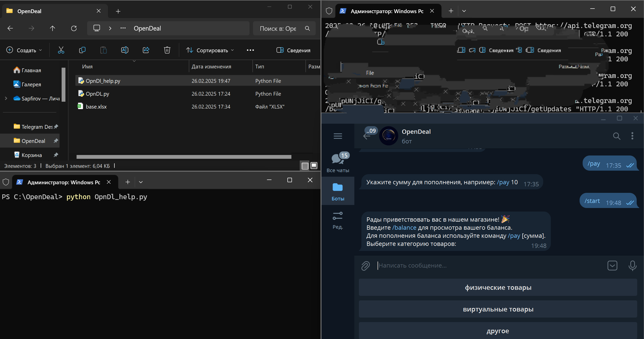Click the Share icon in Explorer toolbar

point(146,50)
